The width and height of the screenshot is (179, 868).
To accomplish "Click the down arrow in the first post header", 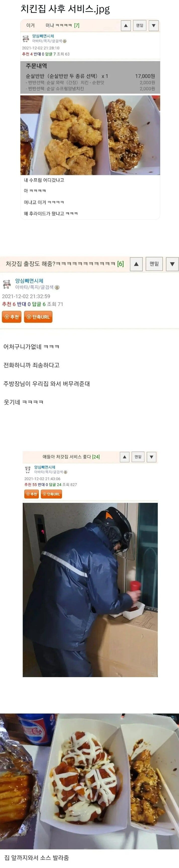I will coord(154,26).
